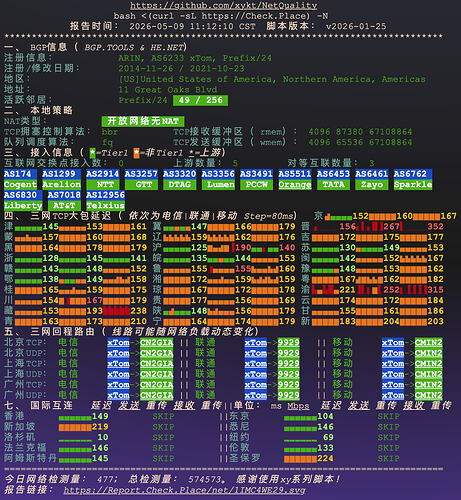Click the green '开放网络无NAT' badge
Image resolution: width=461 pixels, height=500 pixels.
143,121
